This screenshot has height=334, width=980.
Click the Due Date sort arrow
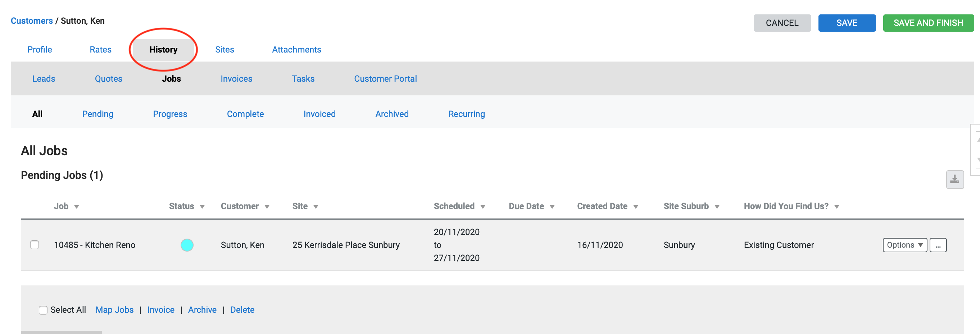tap(552, 207)
